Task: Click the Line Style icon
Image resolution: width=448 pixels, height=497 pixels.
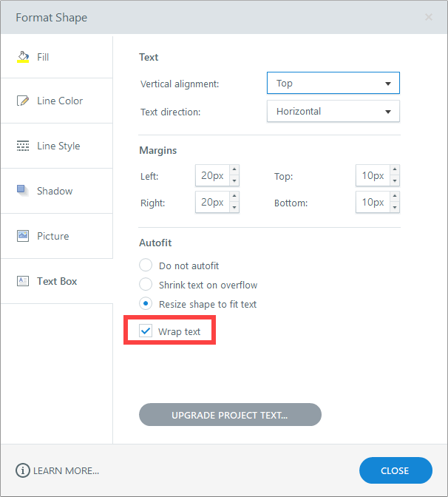Action: tap(23, 146)
